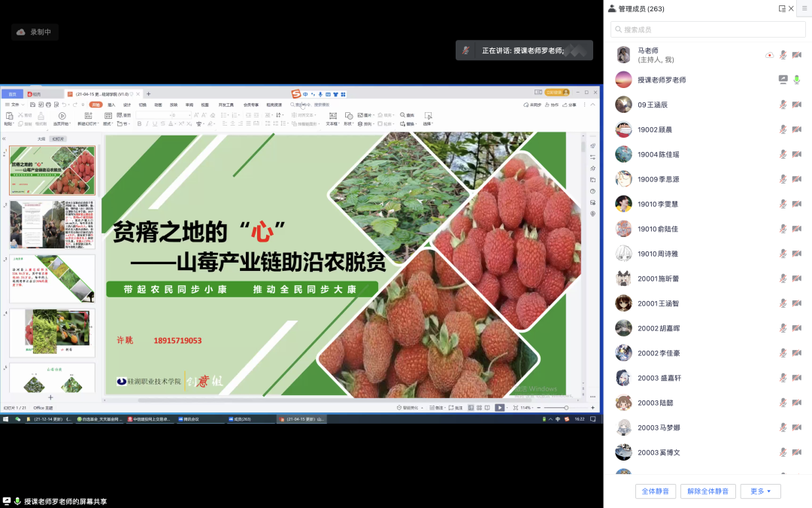Switch to the 大纲 outline tab
The image size is (812, 508).
42,139
